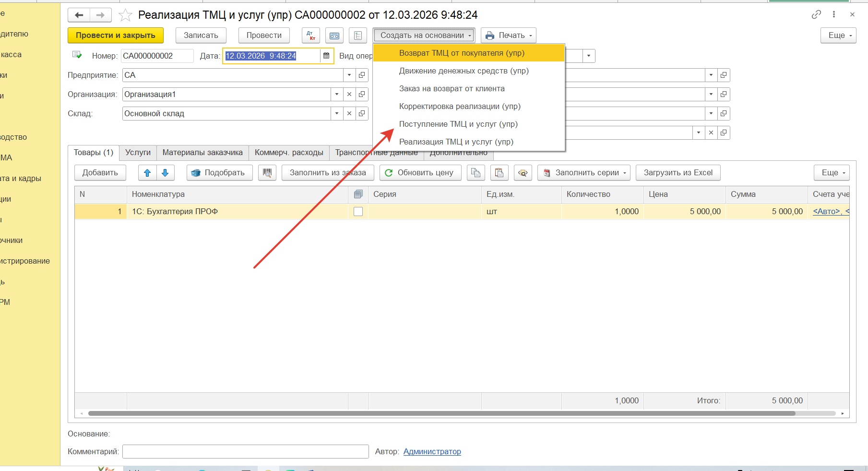Switch to Услуги tab
868x471 pixels.
point(138,153)
